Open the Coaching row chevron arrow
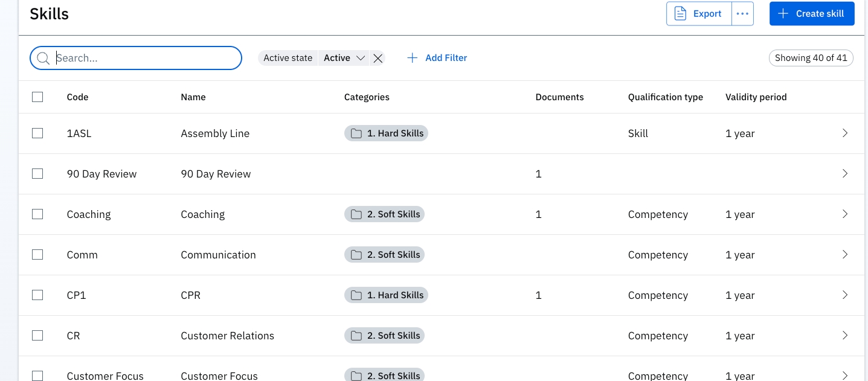The image size is (868, 381). pos(845,214)
